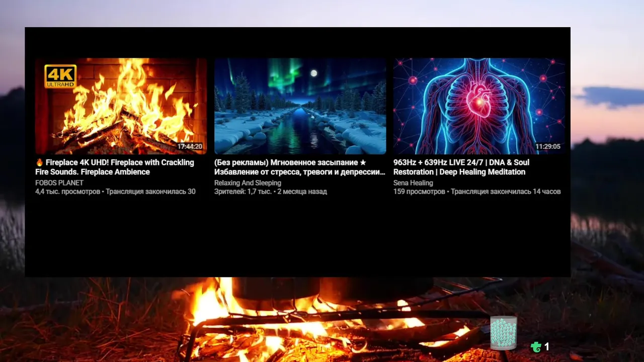The width and height of the screenshot is (644, 362).
Task: Open the Fireplace 4K UHD video thumbnail
Action: (x=121, y=106)
